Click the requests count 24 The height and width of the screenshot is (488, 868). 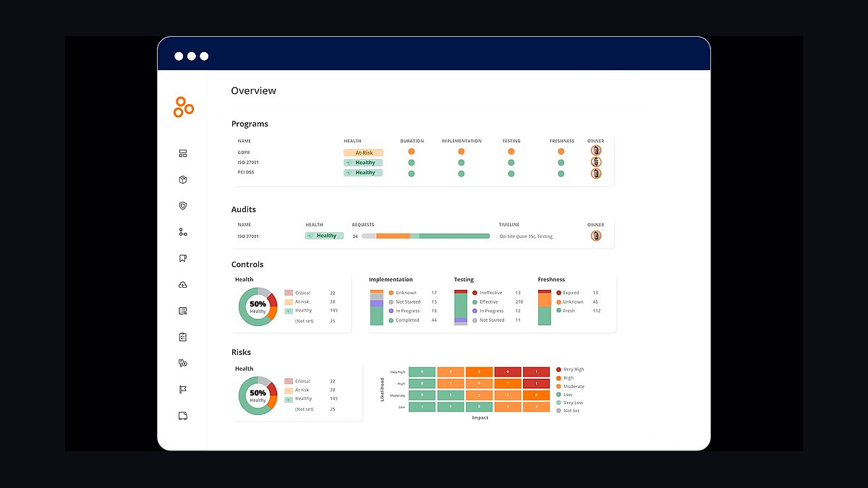(x=355, y=236)
